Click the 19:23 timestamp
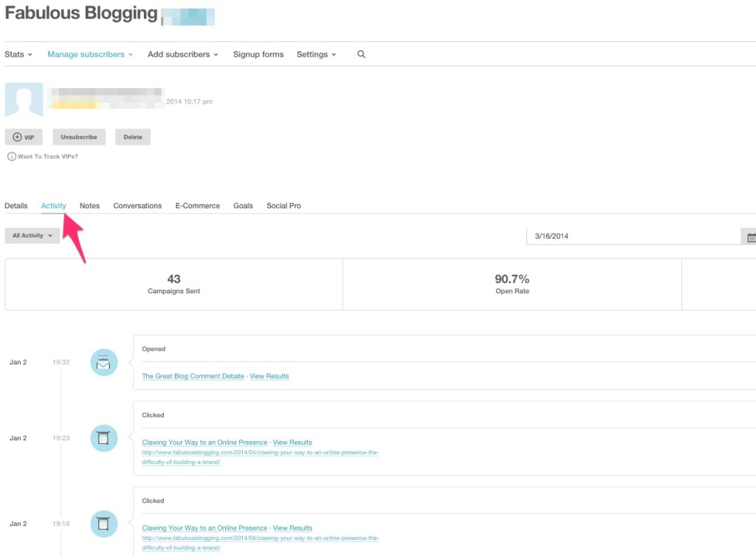Viewport: 756px width, 557px height. pyautogui.click(x=61, y=438)
